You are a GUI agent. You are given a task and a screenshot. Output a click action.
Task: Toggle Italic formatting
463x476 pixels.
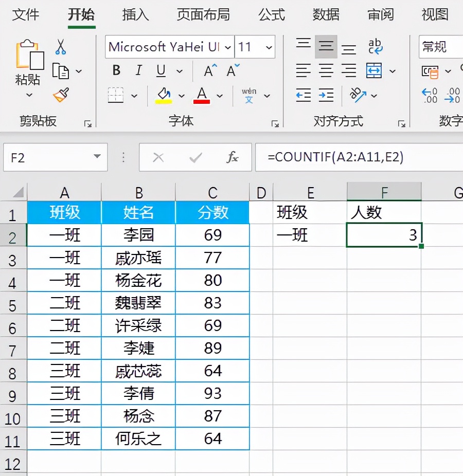[x=138, y=70]
